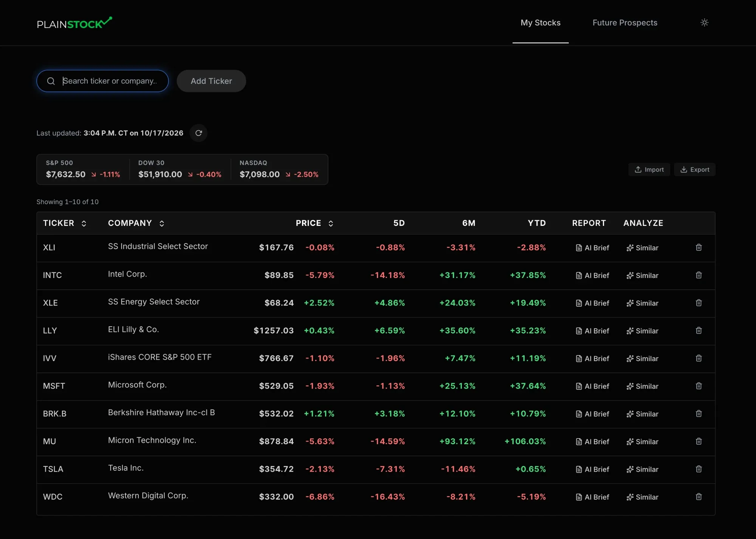Click the search magnifier icon
The height and width of the screenshot is (539, 756).
point(51,81)
